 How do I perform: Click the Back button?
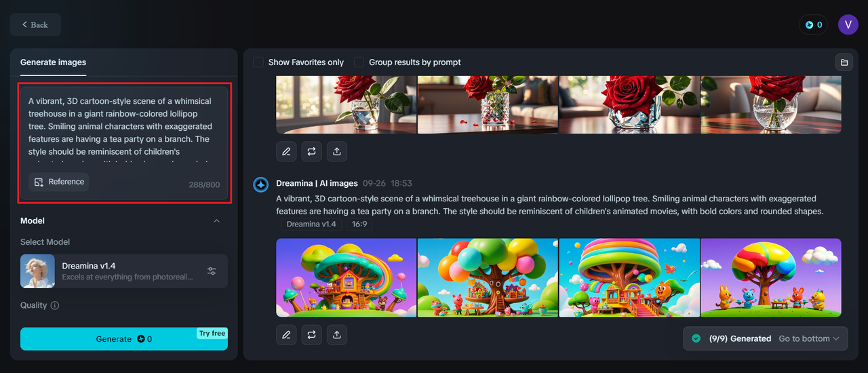point(35,24)
